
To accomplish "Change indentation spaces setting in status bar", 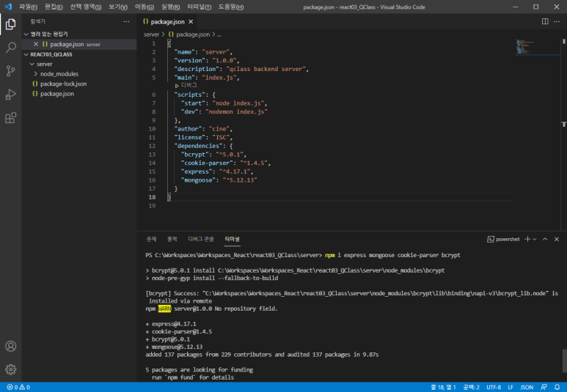I will 471,388.
